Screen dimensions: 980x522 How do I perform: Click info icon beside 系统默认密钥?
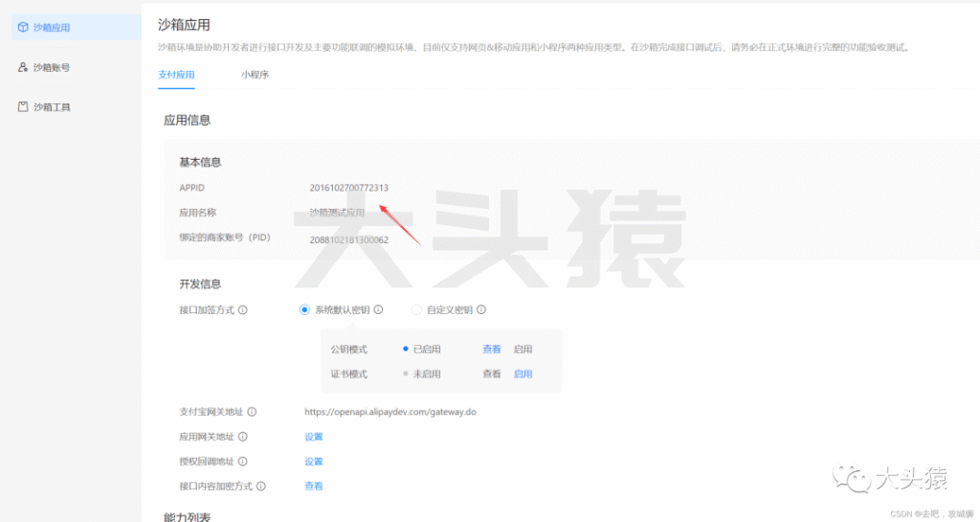[x=378, y=309]
